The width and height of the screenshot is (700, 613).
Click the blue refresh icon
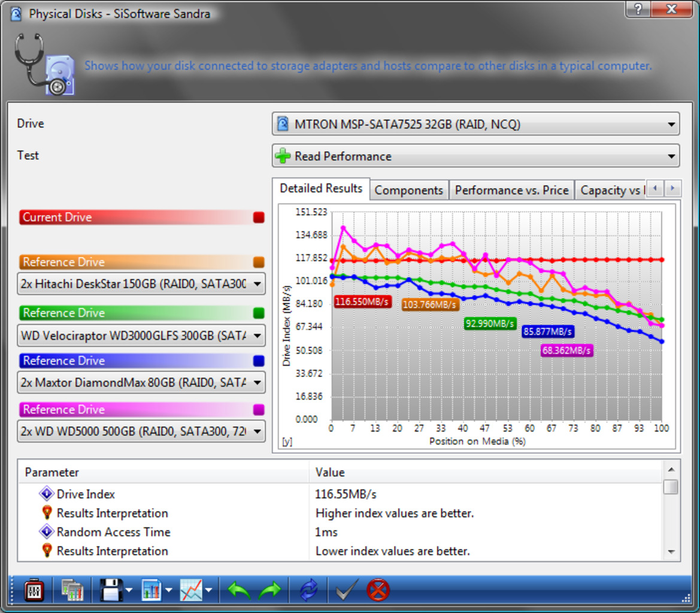point(309,591)
